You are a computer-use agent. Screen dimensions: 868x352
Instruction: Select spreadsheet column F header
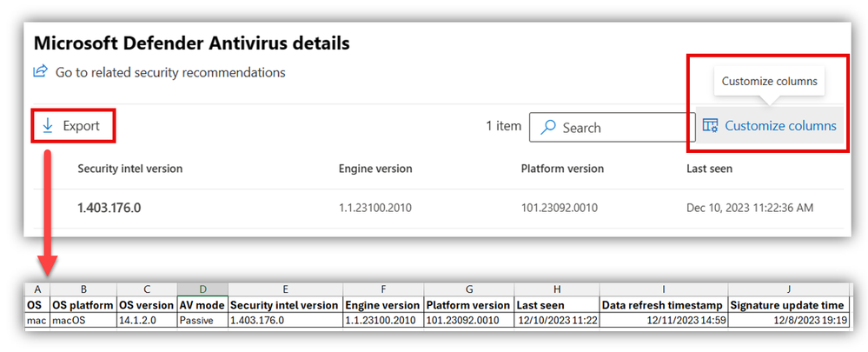[384, 289]
